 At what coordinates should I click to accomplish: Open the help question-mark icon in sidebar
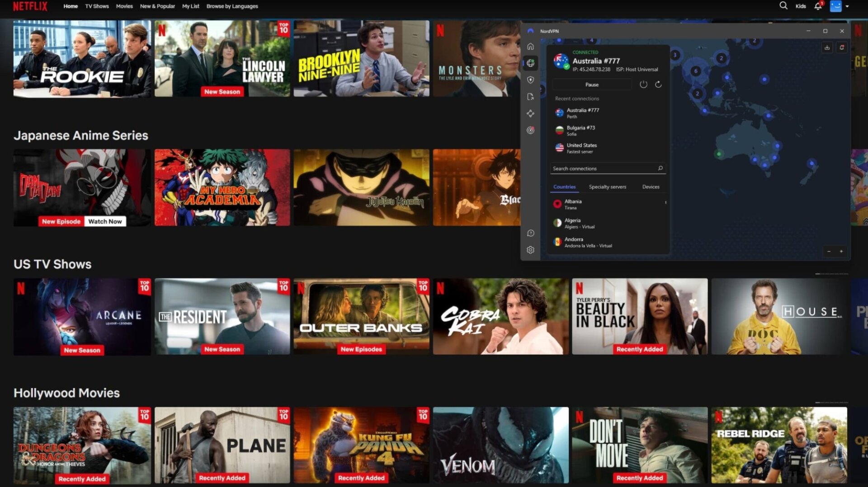pos(531,233)
